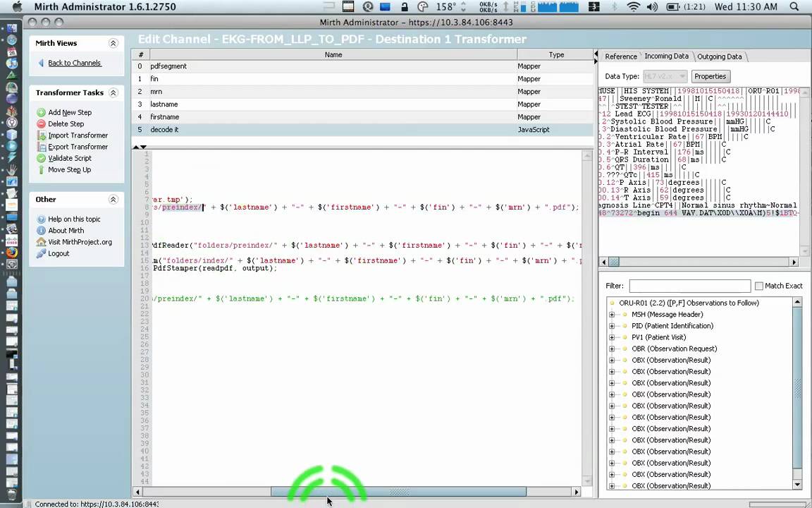
Task: Click the Export Transformer icon
Action: click(x=42, y=147)
